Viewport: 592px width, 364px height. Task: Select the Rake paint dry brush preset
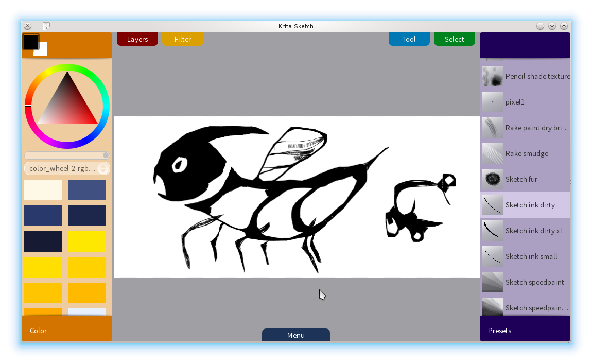coord(536,128)
